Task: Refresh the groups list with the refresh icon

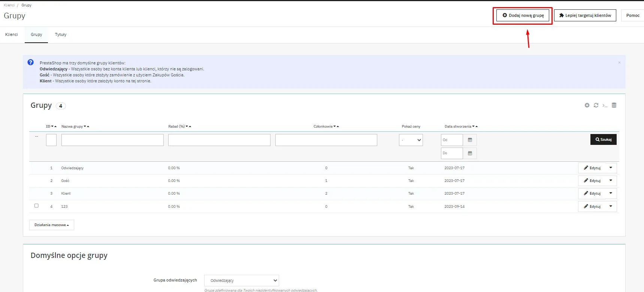Action: coord(596,105)
